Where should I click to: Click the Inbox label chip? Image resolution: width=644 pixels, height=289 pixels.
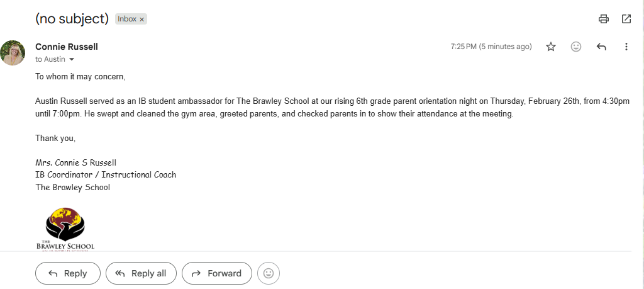(127, 20)
